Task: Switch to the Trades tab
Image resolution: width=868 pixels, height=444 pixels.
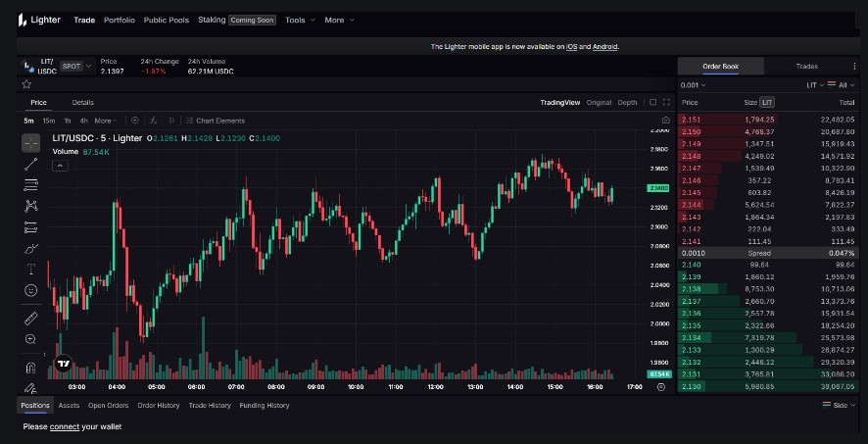Action: click(x=806, y=67)
